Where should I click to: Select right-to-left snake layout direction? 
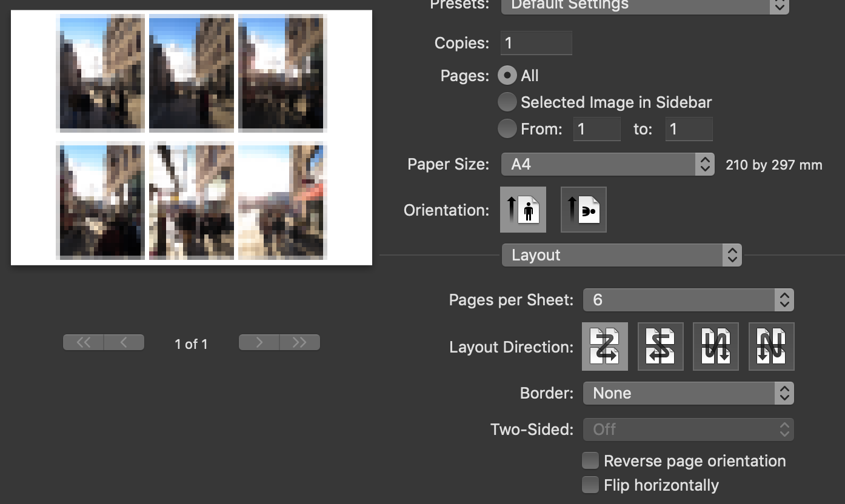tap(660, 346)
